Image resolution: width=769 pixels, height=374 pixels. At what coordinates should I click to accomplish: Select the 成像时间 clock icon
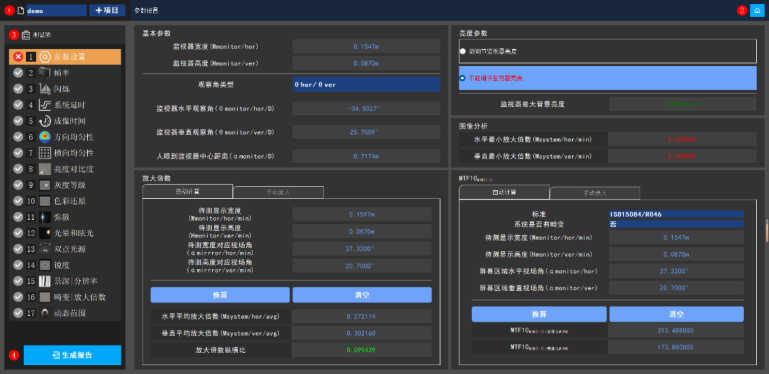[x=45, y=121]
